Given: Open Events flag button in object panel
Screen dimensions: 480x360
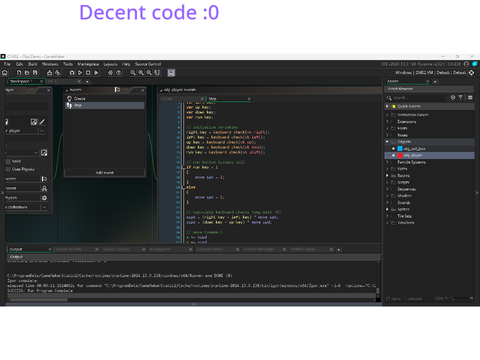Looking at the screenshot, I should (x=44, y=179).
